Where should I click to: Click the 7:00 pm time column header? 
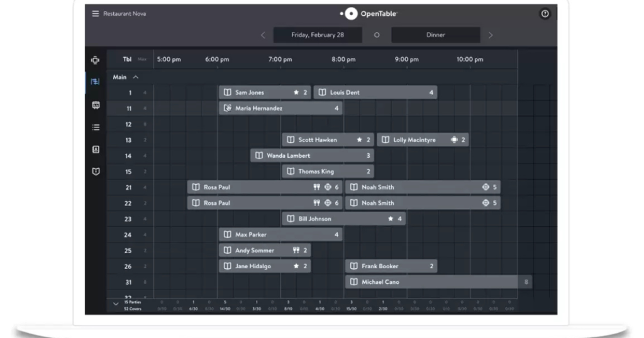(x=280, y=60)
